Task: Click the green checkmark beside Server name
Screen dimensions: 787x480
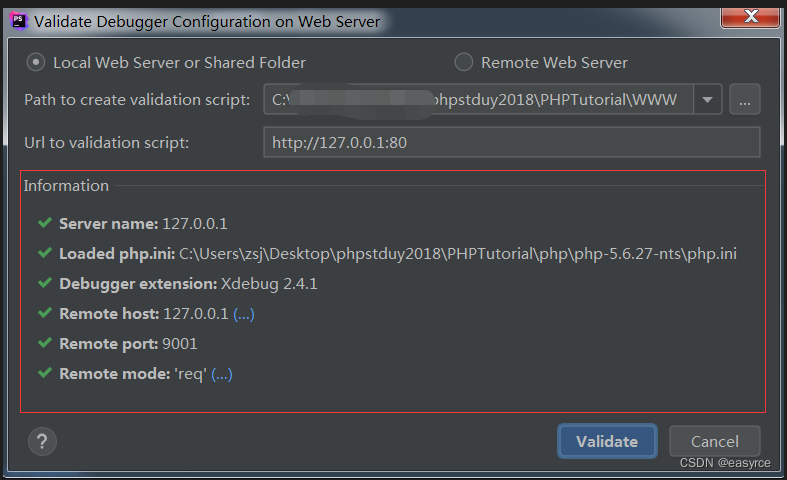Action: (x=44, y=223)
